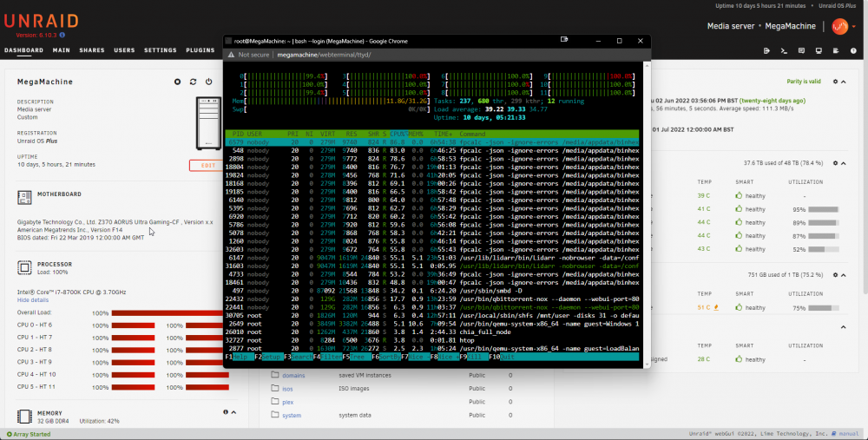The image size is (868, 440).
Task: Open the system info monitor icon
Action: pos(819,51)
